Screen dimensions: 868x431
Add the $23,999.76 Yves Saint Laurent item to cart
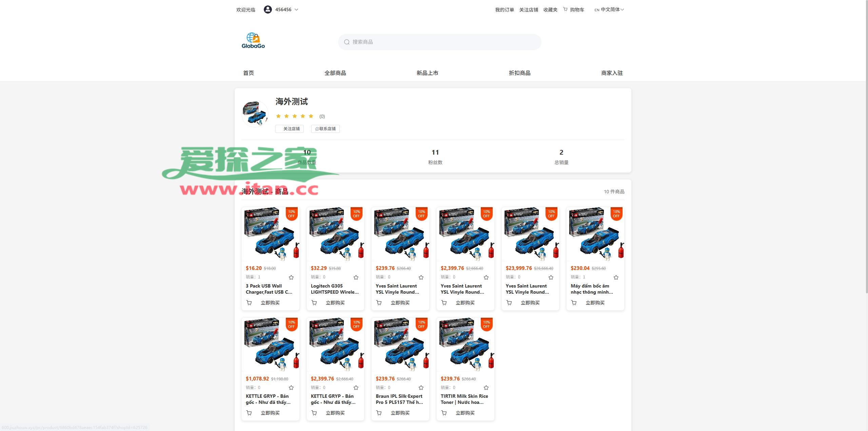pyautogui.click(x=509, y=303)
